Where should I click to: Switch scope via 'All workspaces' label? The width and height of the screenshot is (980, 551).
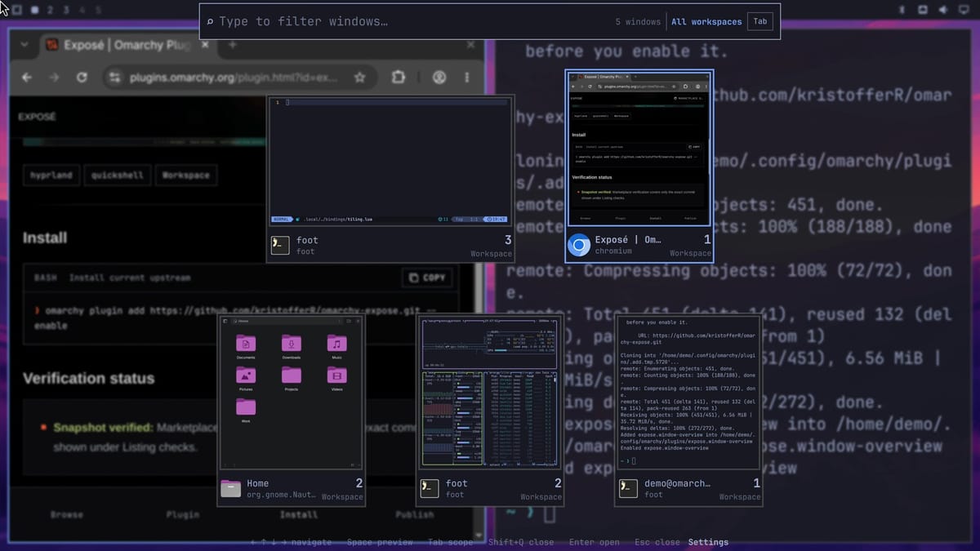[706, 22]
